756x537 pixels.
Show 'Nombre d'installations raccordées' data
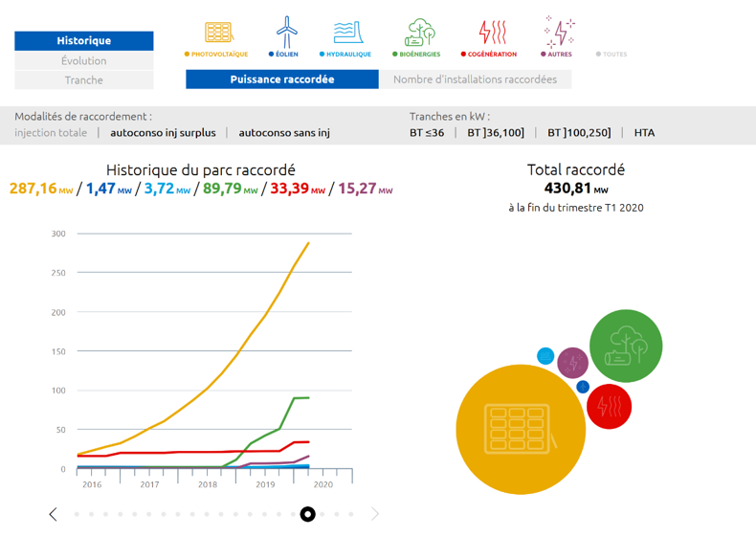pos(475,79)
